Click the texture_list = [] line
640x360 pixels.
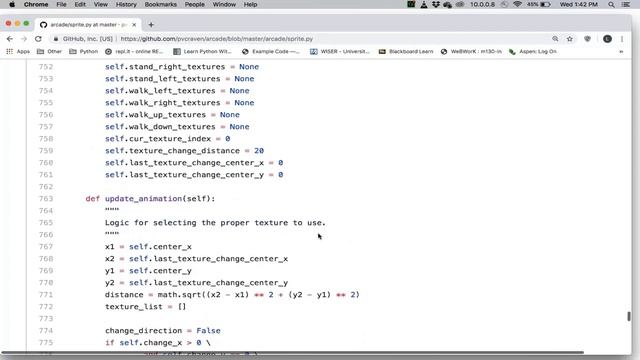[145, 307]
